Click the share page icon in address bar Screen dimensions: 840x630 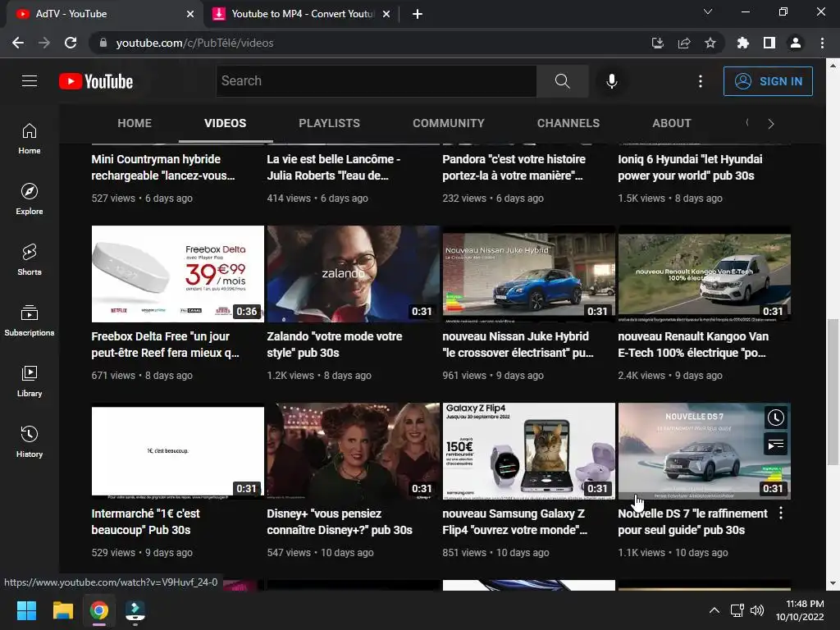click(684, 43)
